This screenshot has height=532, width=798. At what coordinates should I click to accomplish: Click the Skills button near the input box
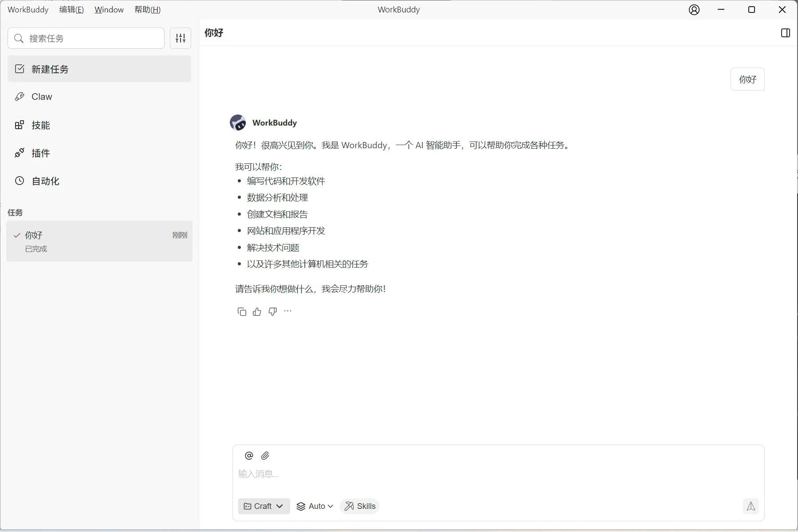click(359, 506)
